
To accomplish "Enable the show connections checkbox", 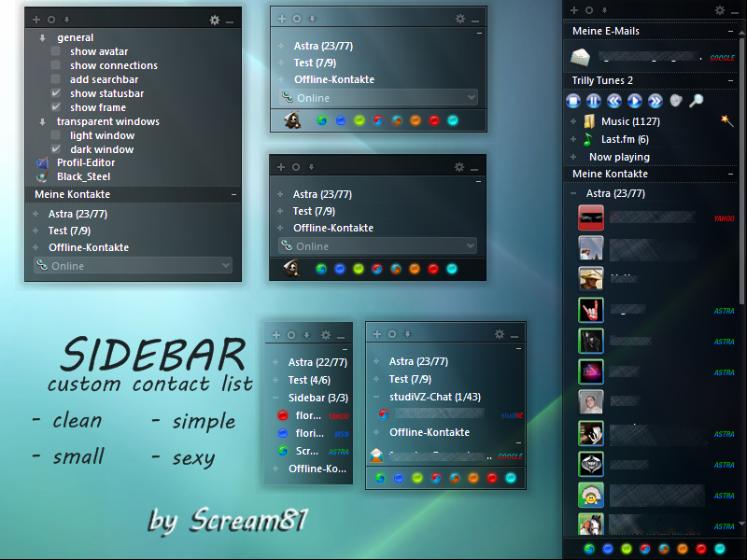I will [56, 64].
